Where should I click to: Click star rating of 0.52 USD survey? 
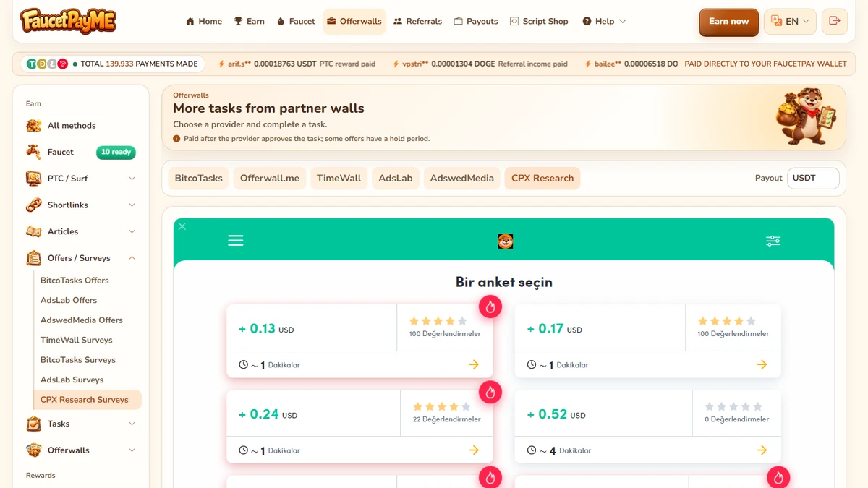[x=733, y=407]
